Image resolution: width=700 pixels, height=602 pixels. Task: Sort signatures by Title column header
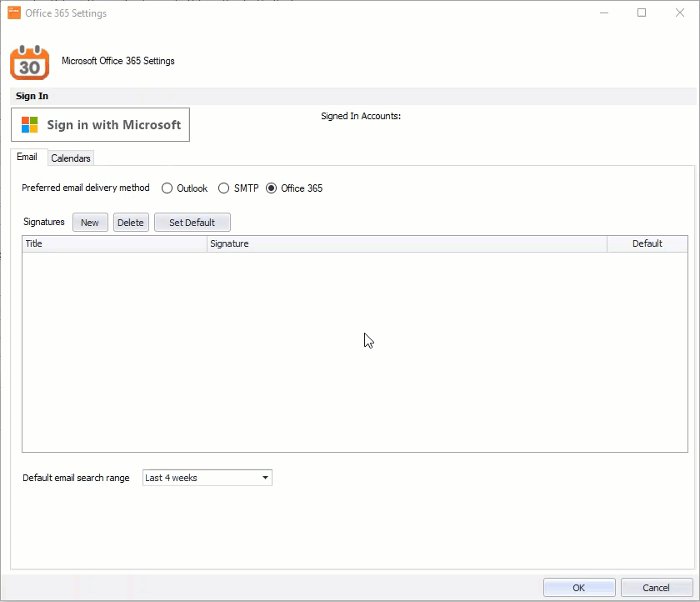115,243
